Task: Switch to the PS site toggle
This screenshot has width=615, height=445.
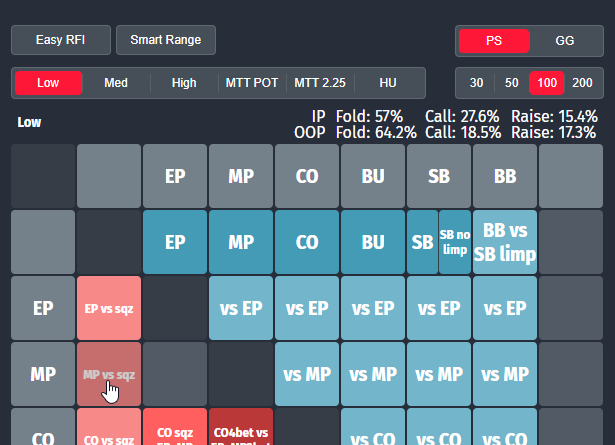Action: coord(494,40)
